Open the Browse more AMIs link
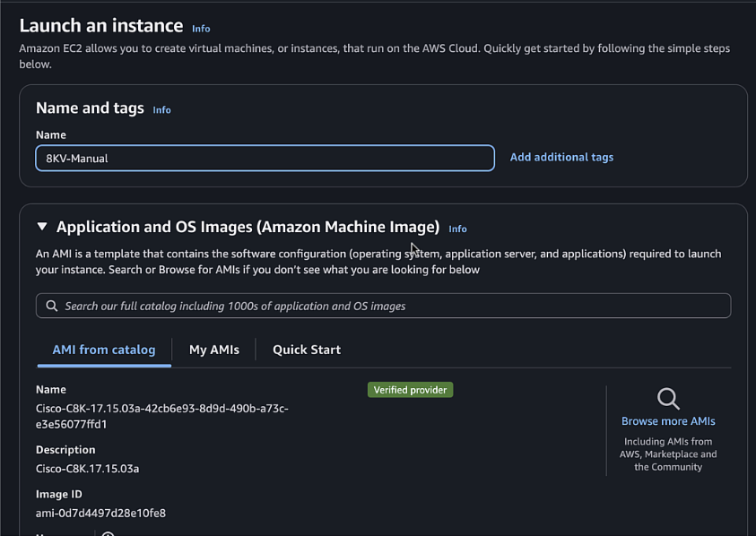Viewport: 756px width, 536px height. coord(668,421)
